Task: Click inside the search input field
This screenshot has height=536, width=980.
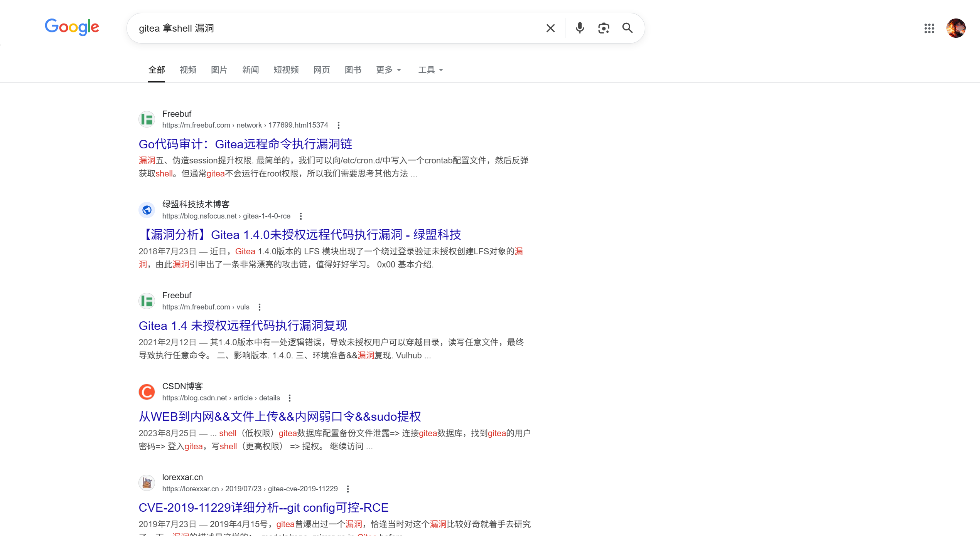Action: [x=309, y=28]
